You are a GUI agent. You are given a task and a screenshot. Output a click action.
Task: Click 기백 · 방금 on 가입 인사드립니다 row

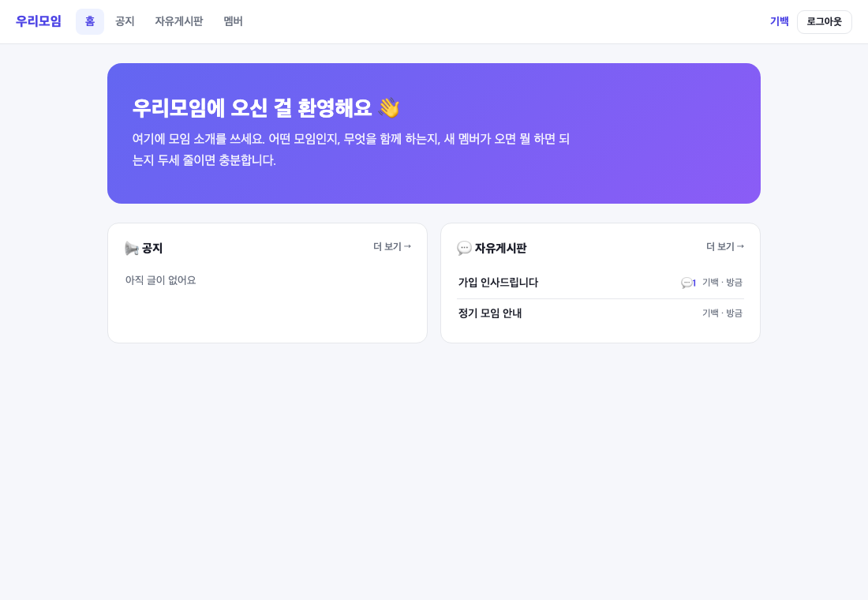[722, 282]
